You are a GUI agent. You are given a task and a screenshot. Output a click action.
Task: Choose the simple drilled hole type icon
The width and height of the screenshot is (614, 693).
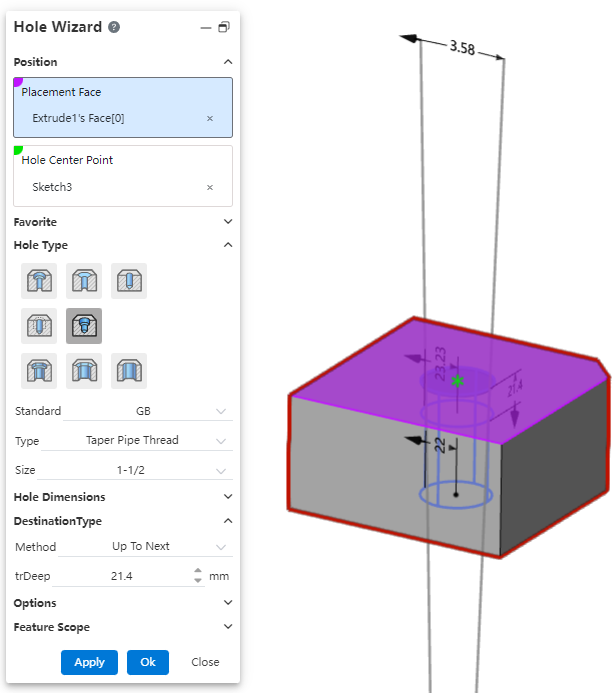click(x=129, y=281)
